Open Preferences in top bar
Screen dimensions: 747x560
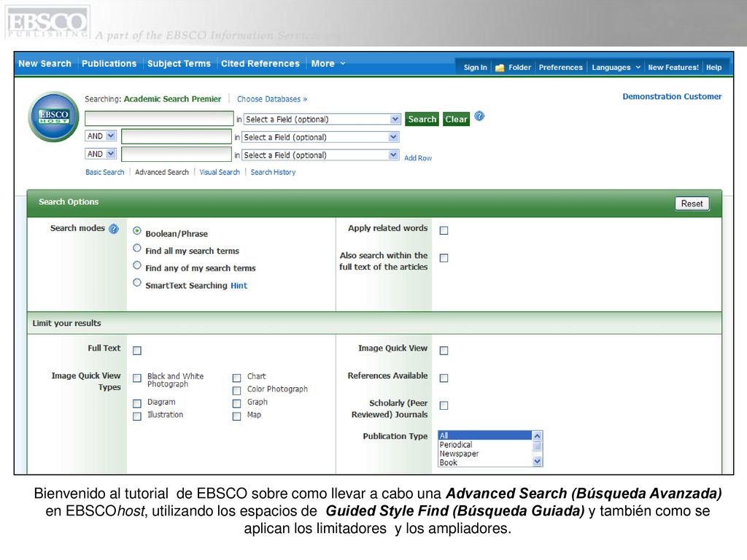coord(561,68)
